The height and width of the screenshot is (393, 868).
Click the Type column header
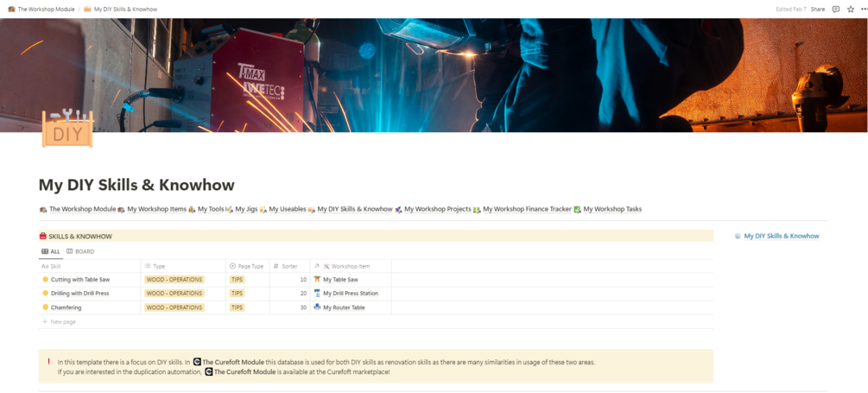[x=183, y=266]
